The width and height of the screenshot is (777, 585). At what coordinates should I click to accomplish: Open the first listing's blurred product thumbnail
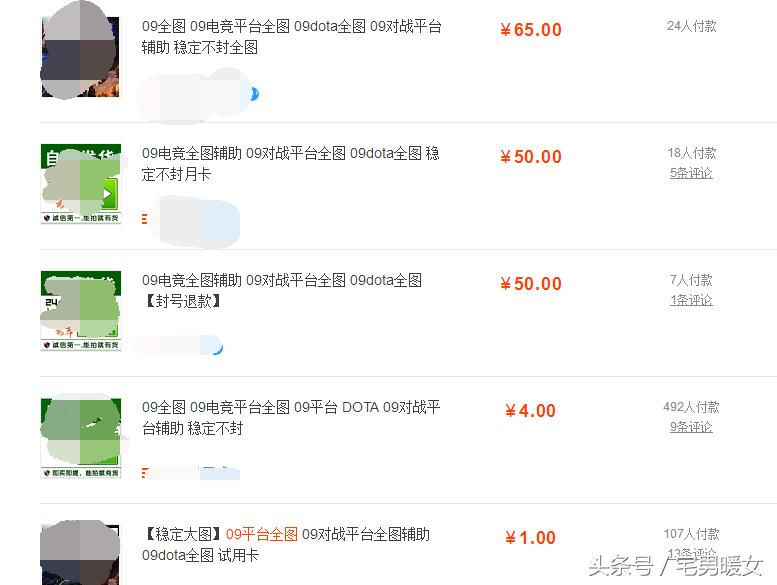tap(80, 56)
